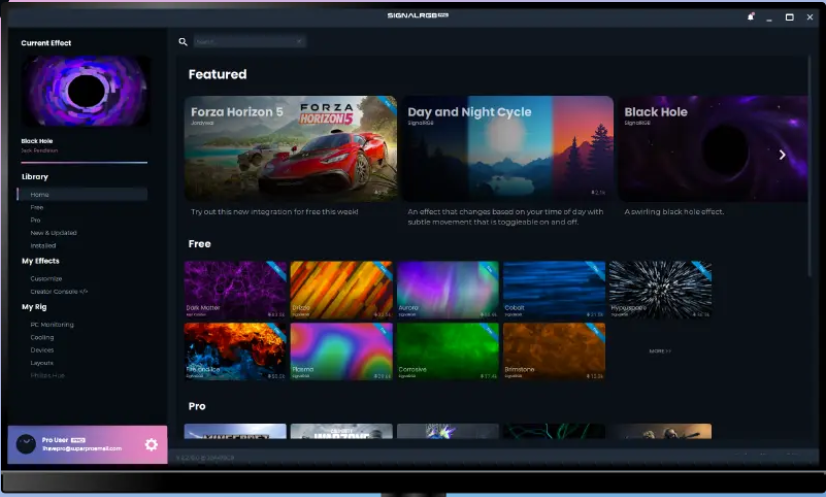Open Customize under My Effects
Viewport: 826px width, 497px height.
pyautogui.click(x=46, y=279)
